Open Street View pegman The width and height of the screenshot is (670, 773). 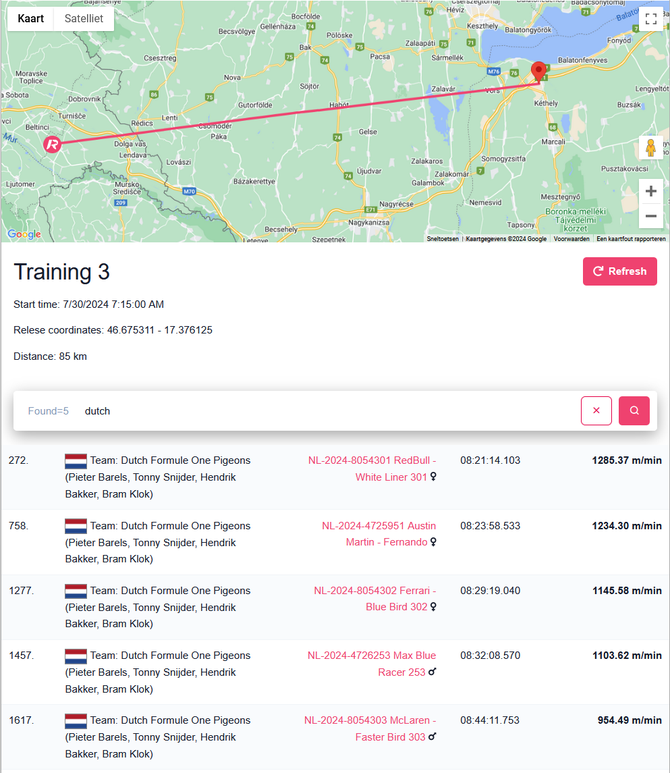click(651, 147)
